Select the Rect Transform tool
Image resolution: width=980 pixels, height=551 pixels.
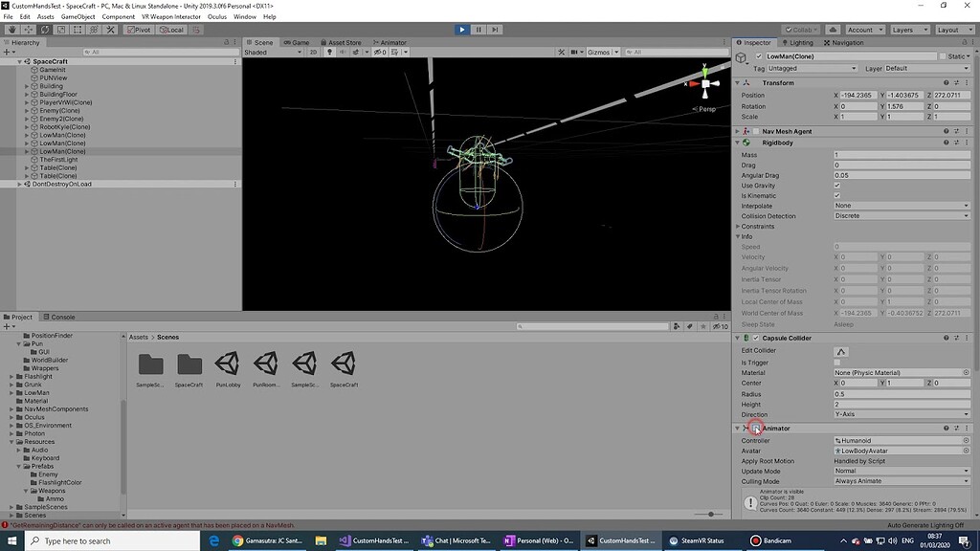pos(76,30)
